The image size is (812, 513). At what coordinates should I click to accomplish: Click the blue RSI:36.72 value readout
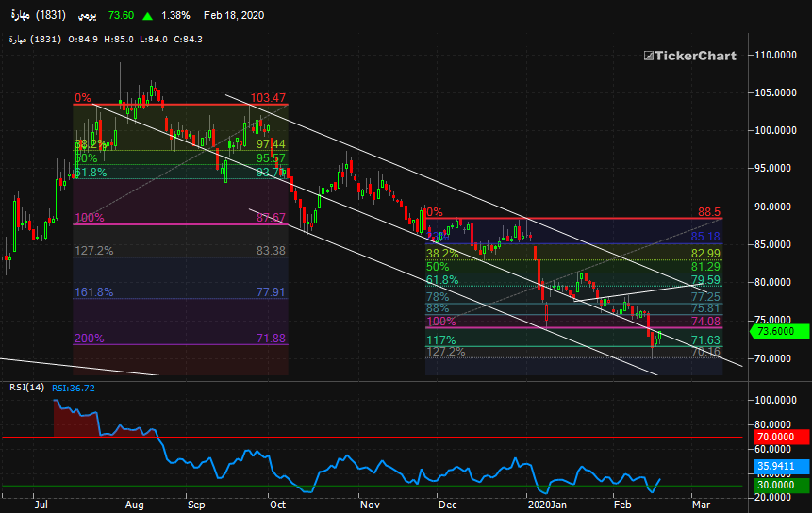(73, 388)
